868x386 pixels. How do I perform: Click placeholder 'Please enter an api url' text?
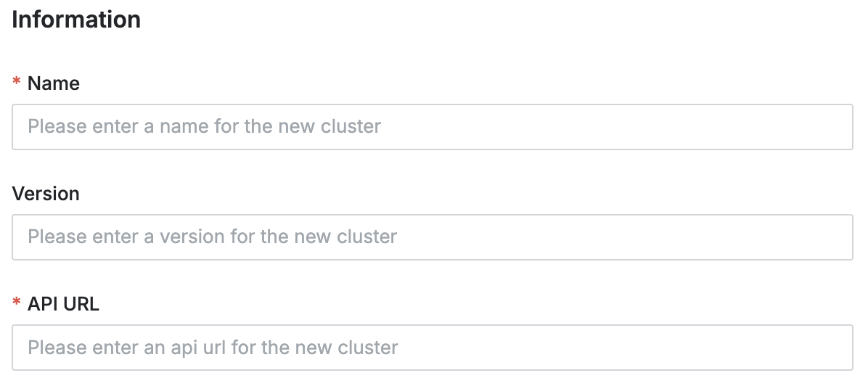click(213, 348)
